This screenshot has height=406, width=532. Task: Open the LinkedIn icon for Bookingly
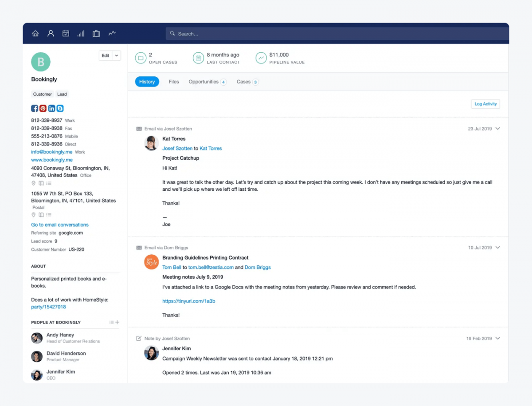[x=51, y=108]
